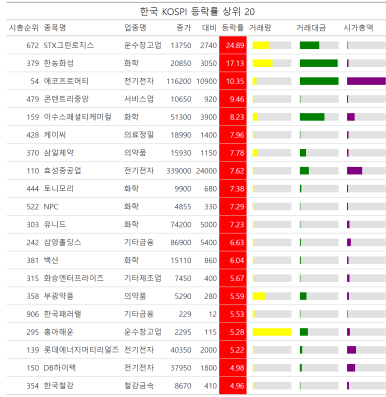The width and height of the screenshot is (386, 397).
Task: Click the 서비스업 sector cell
Action: (139, 99)
